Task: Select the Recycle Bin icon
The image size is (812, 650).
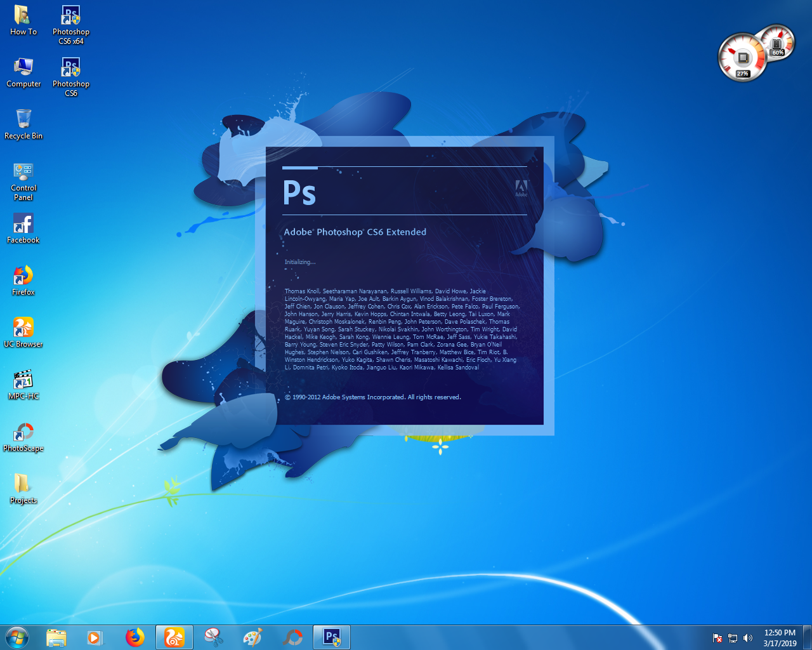Action: pyautogui.click(x=23, y=124)
